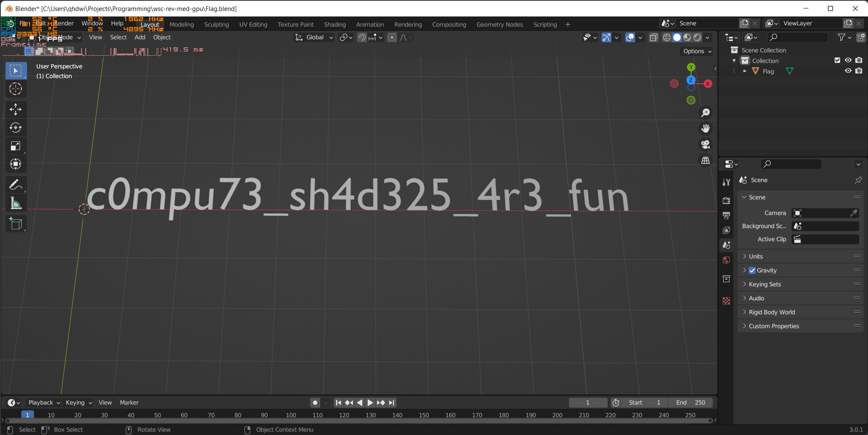Click the current frame number field
This screenshot has width=868, height=435.
(588, 402)
